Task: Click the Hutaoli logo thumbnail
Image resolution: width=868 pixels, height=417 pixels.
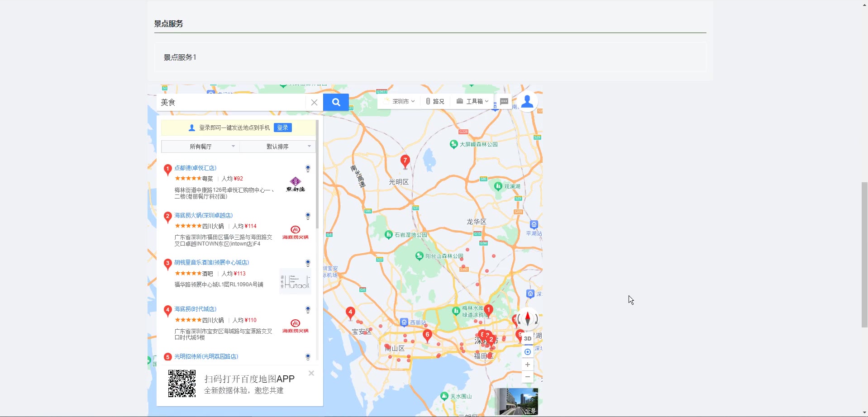Action: tap(295, 281)
